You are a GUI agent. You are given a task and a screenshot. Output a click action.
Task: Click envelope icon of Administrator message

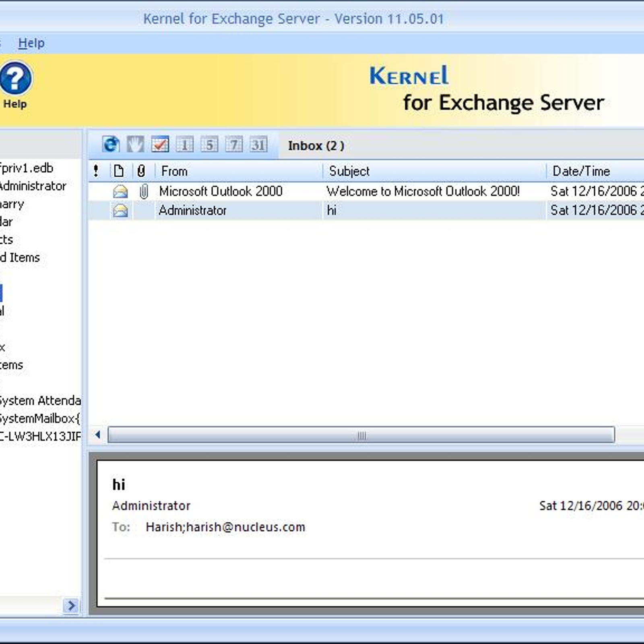[x=120, y=211]
